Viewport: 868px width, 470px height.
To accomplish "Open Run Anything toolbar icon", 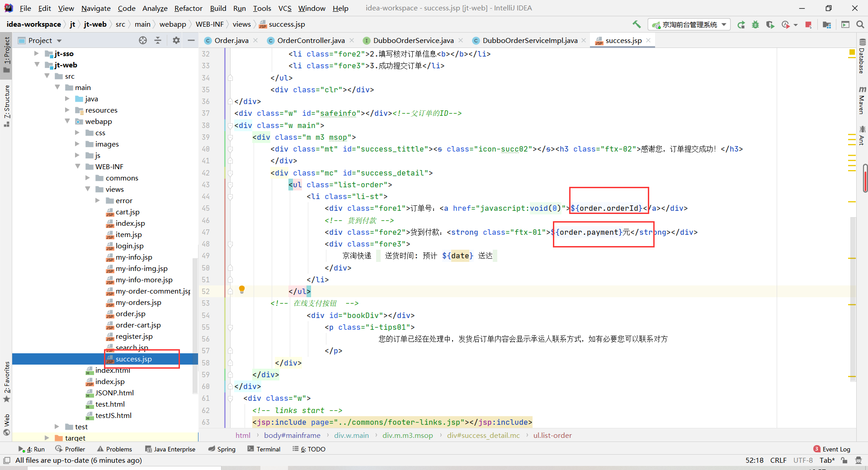I will tap(845, 24).
